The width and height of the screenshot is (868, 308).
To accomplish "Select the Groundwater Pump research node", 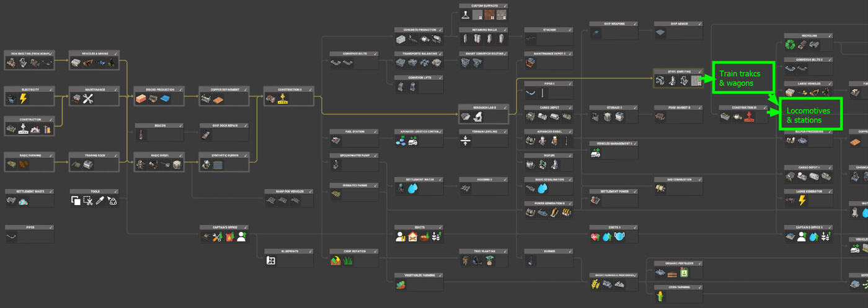I will (353, 162).
